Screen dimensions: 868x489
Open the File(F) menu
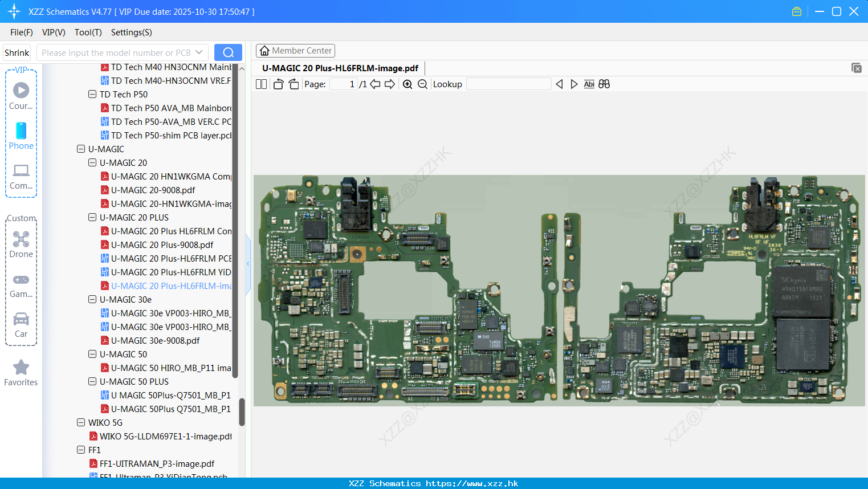click(x=22, y=32)
